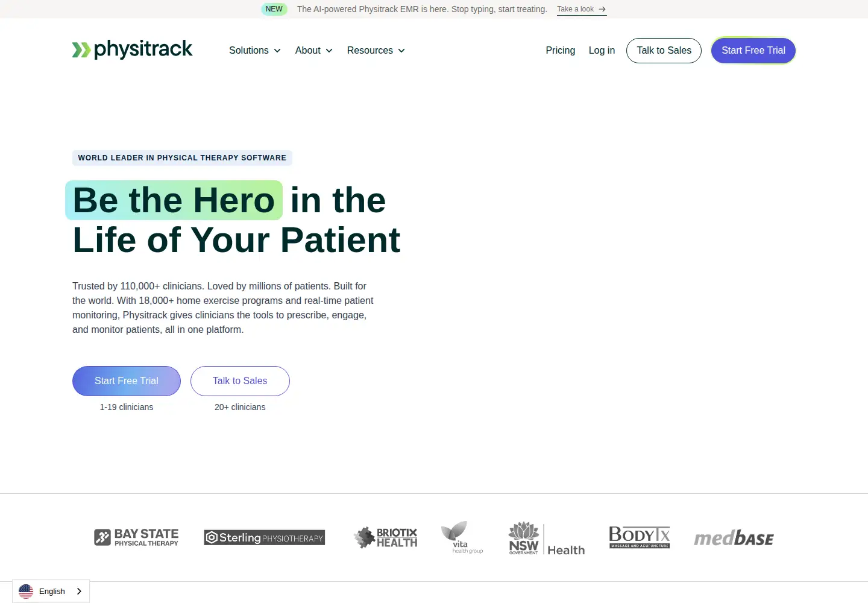Click the Physitrack logo
This screenshot has height=603, width=868.
click(132, 49)
